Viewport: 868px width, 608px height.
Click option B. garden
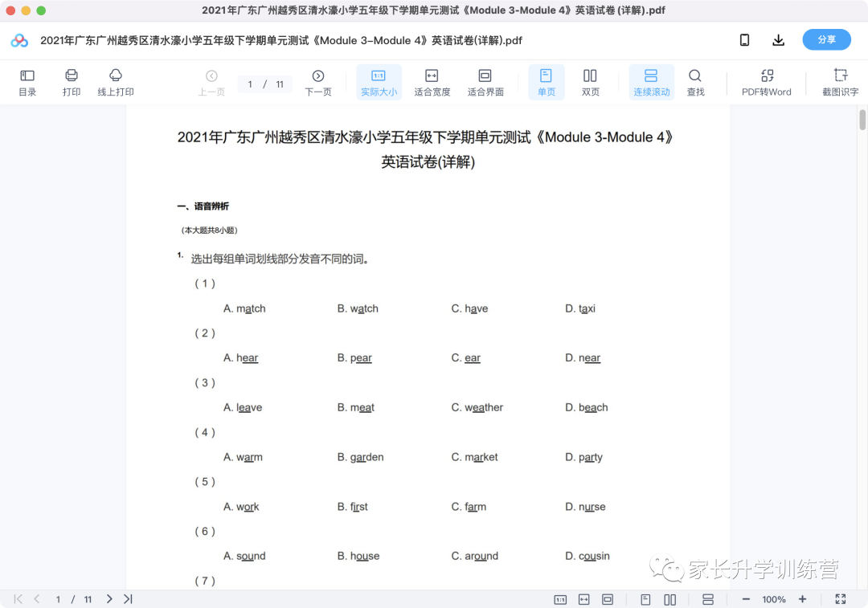pyautogui.click(x=360, y=457)
